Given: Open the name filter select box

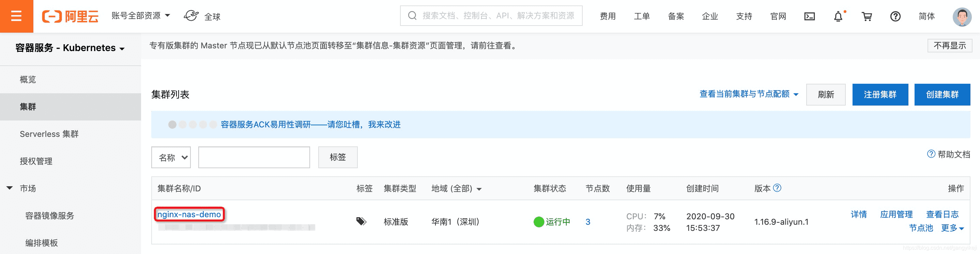Looking at the screenshot, I should (x=171, y=157).
